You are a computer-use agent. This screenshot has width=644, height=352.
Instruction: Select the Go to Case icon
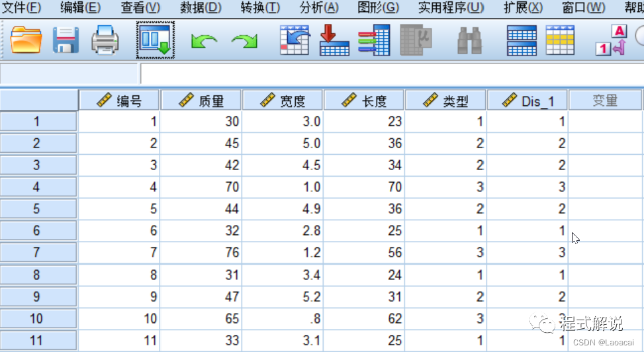[x=295, y=40]
